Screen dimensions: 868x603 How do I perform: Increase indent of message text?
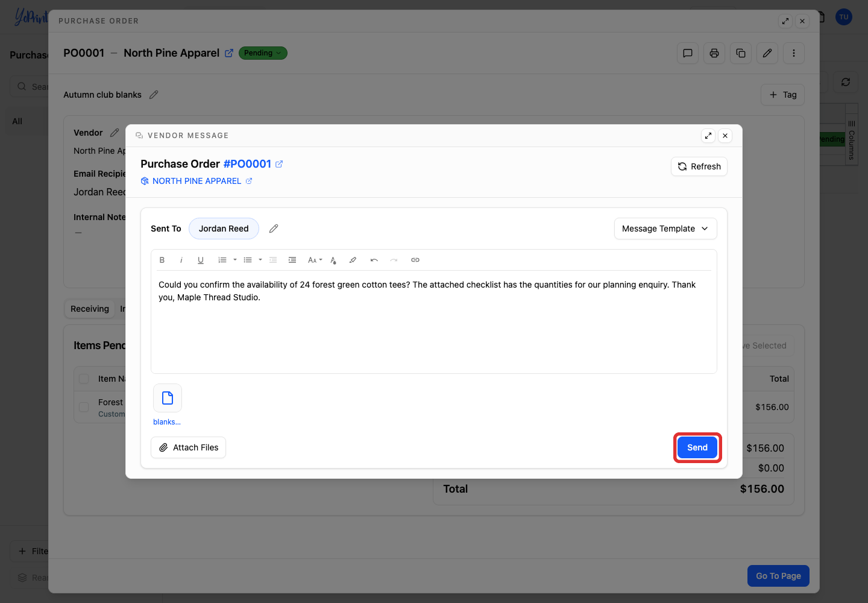[x=292, y=260]
